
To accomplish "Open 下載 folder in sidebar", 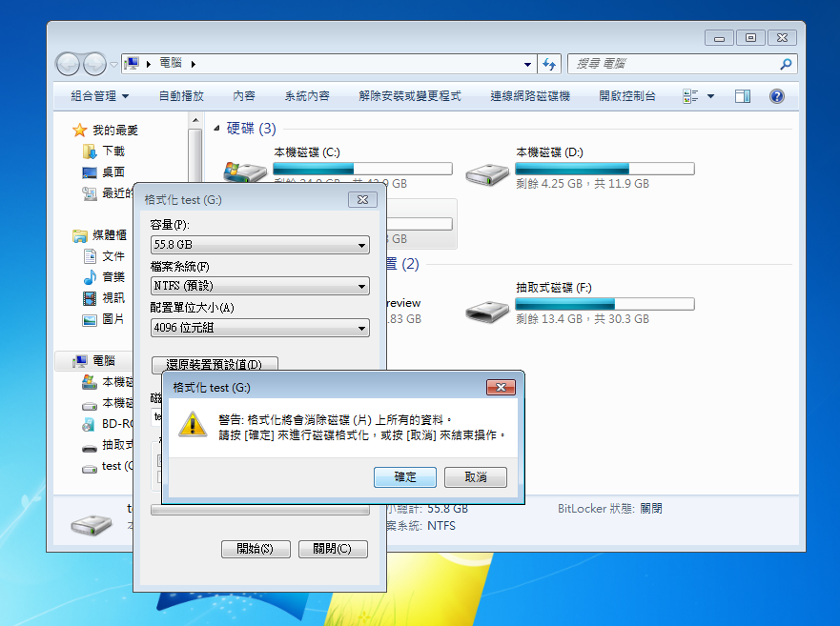I will pos(113,151).
